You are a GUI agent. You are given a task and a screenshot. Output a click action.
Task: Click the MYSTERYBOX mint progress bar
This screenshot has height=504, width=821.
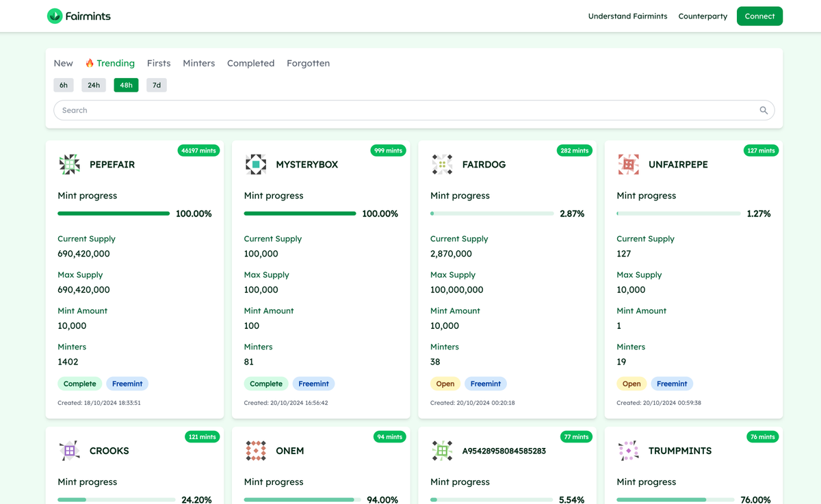[x=300, y=213]
